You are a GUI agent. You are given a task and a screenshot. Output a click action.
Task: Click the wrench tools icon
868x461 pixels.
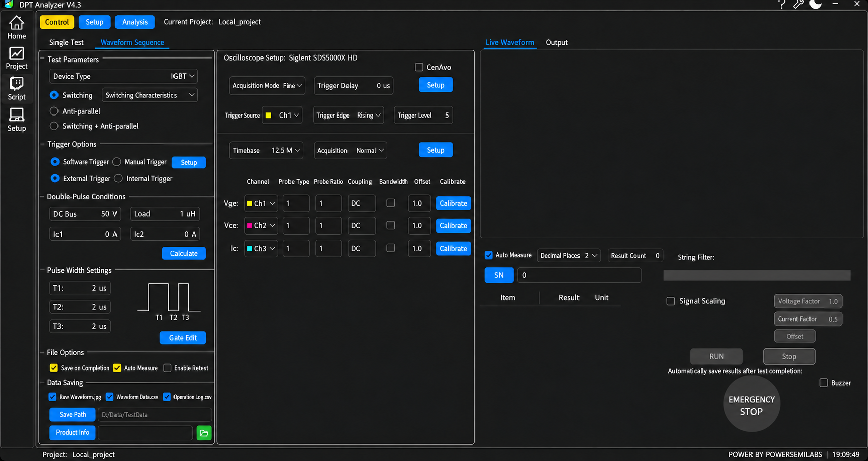[798, 5]
